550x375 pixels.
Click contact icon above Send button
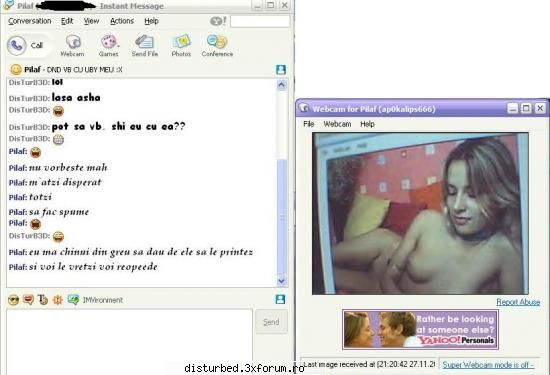pyautogui.click(x=280, y=299)
